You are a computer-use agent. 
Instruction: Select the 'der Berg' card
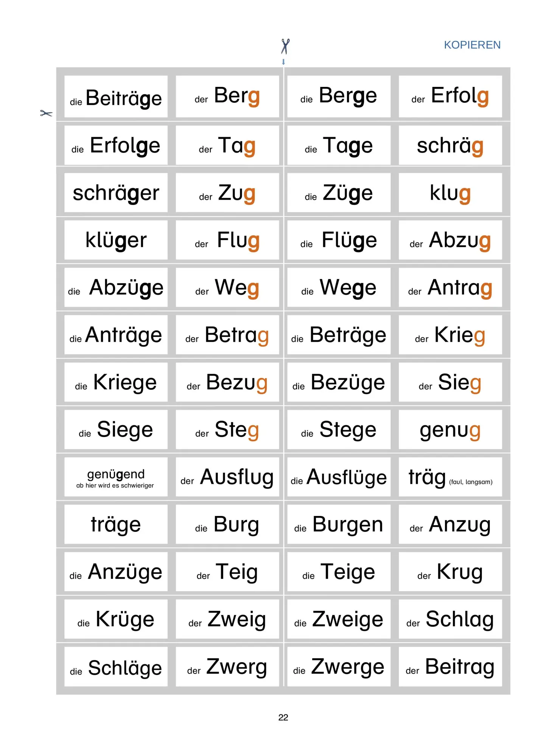click(227, 97)
